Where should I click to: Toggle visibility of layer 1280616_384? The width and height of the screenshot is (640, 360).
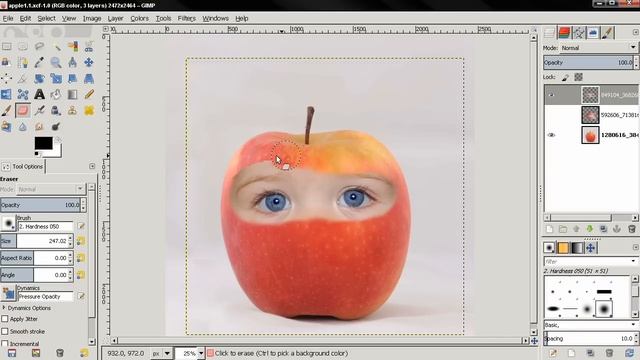coord(551,135)
